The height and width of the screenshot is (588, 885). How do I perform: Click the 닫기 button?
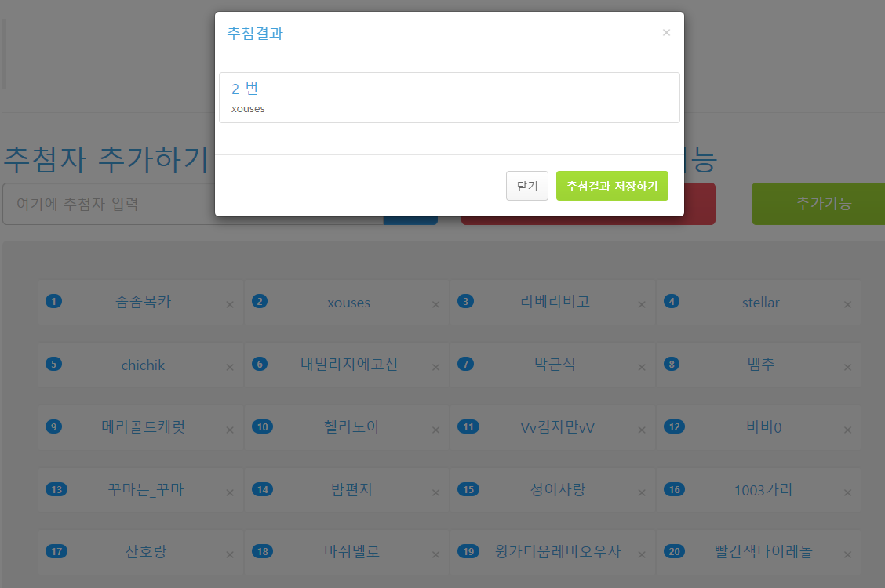point(526,186)
